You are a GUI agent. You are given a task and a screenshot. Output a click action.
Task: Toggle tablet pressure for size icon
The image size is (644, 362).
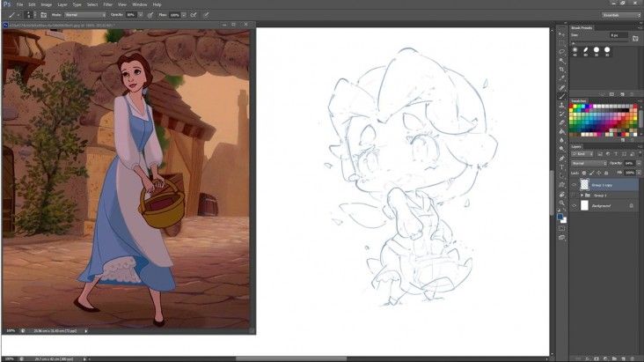point(206,15)
